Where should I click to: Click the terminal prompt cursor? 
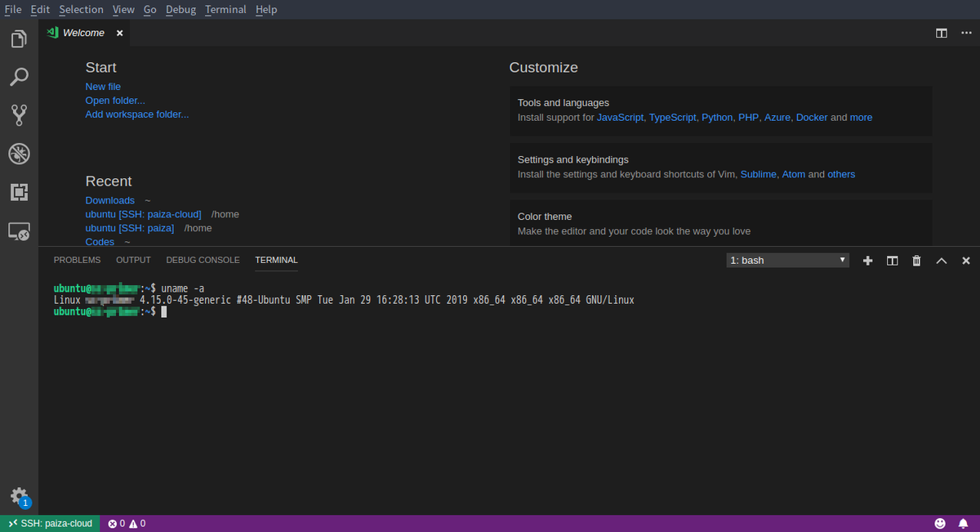(164, 312)
